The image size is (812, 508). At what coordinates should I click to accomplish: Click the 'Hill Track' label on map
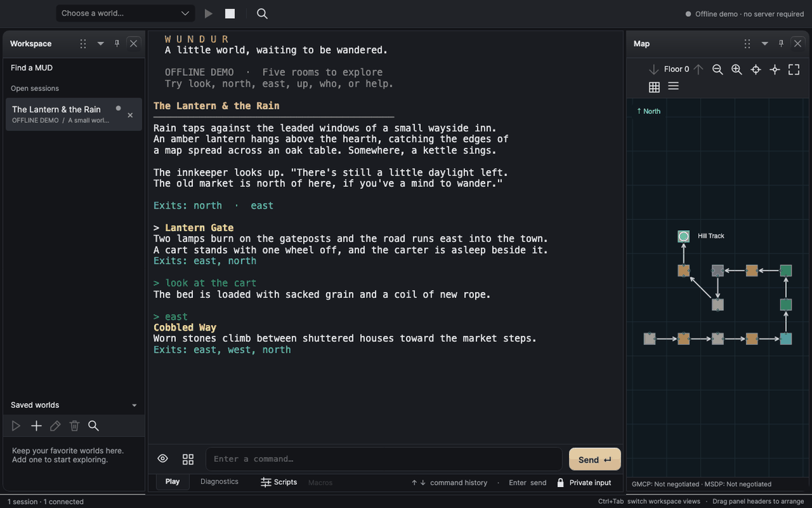[711, 236]
